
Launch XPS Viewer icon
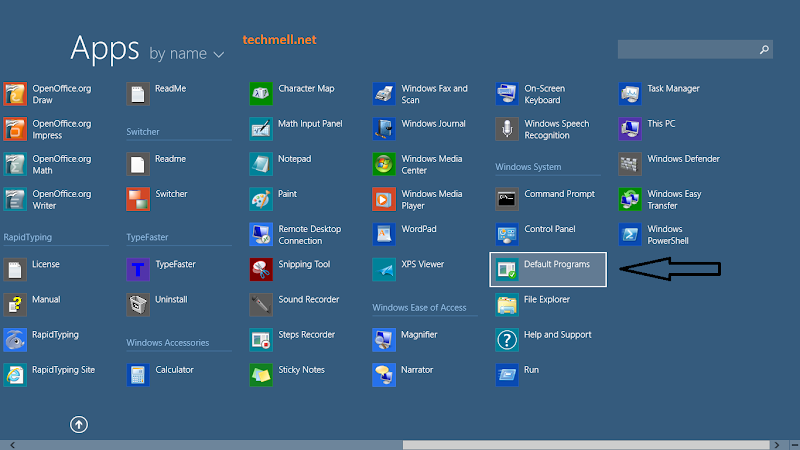pyautogui.click(x=384, y=270)
